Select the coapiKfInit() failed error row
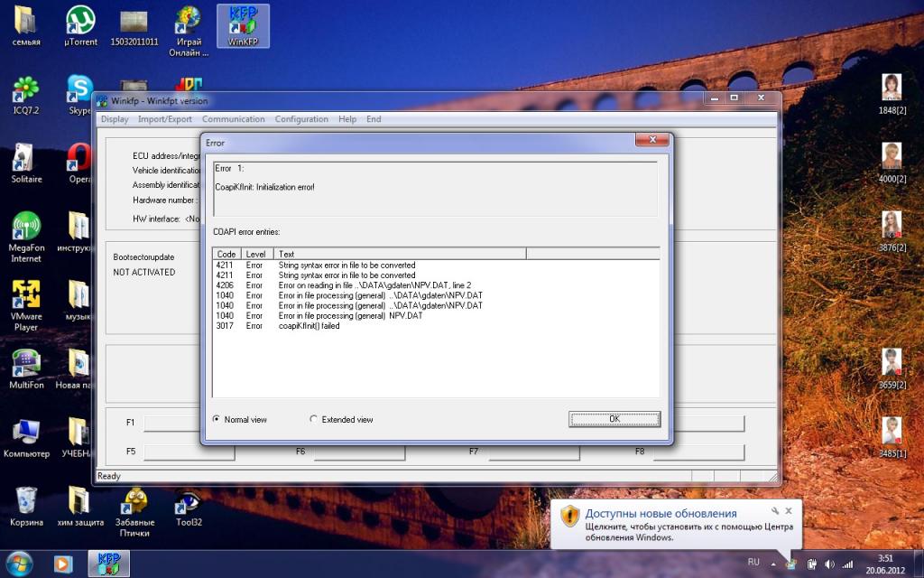The height and width of the screenshot is (578, 924). click(x=310, y=326)
